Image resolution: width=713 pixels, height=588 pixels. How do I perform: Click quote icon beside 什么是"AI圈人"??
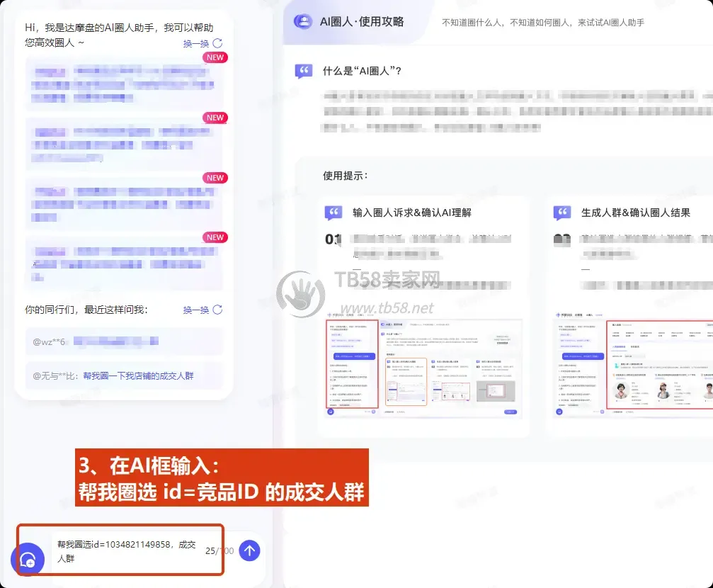(303, 71)
